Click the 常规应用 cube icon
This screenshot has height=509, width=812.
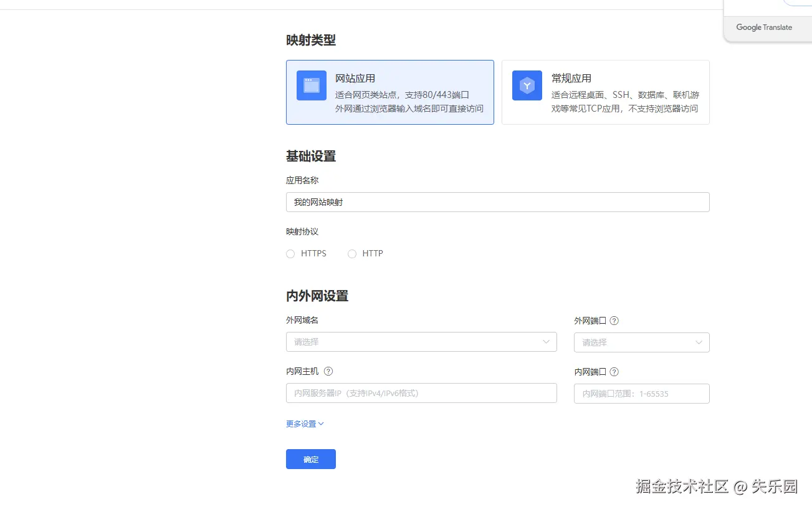click(x=527, y=85)
